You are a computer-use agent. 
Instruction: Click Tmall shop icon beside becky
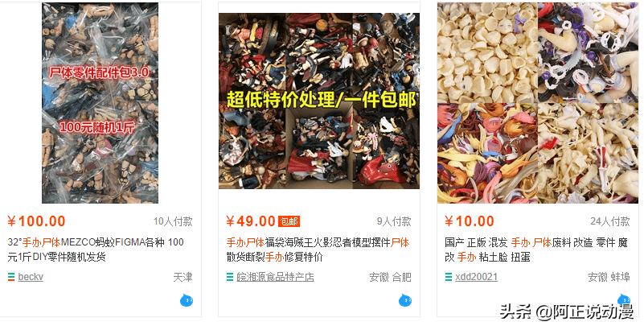[x=11, y=278]
